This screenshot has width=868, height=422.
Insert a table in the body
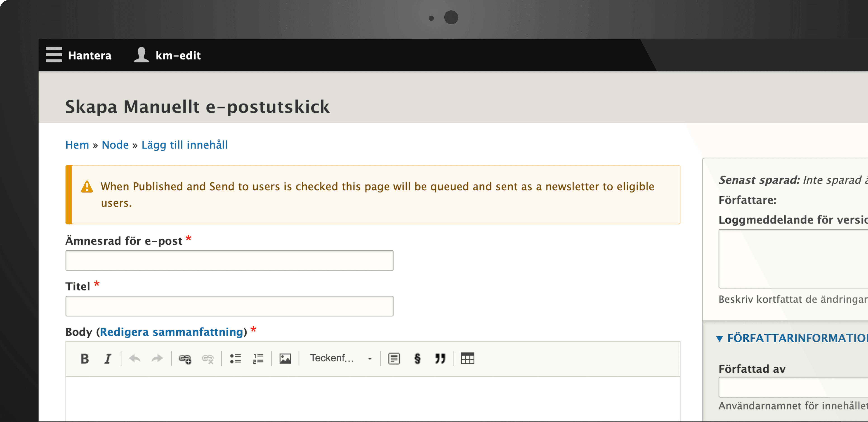point(467,359)
